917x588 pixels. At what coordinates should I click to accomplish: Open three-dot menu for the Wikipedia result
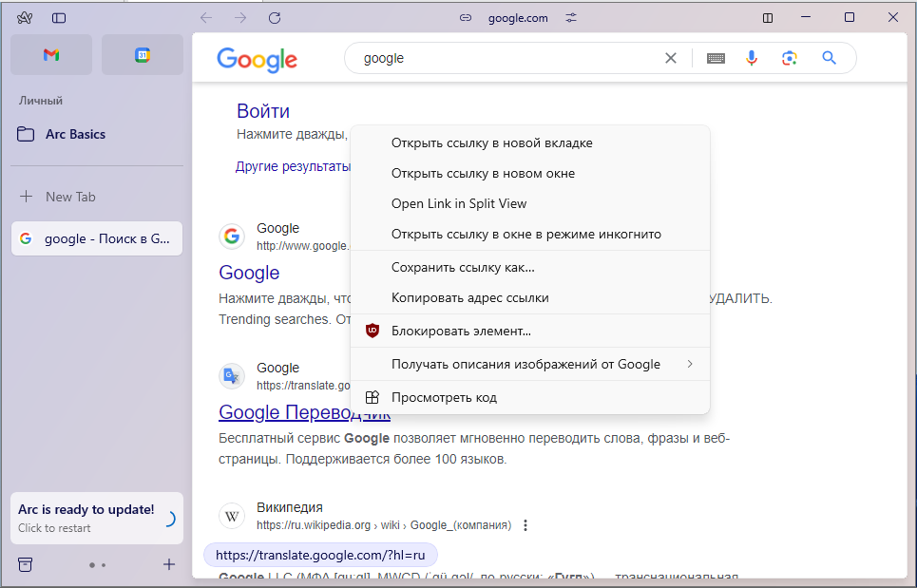(525, 525)
